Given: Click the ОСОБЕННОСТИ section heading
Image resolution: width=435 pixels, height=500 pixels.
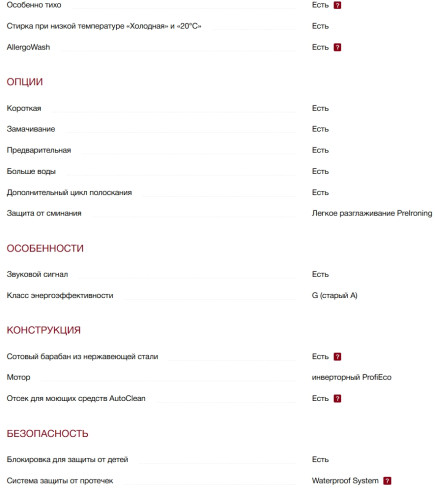Looking at the screenshot, I should (45, 248).
